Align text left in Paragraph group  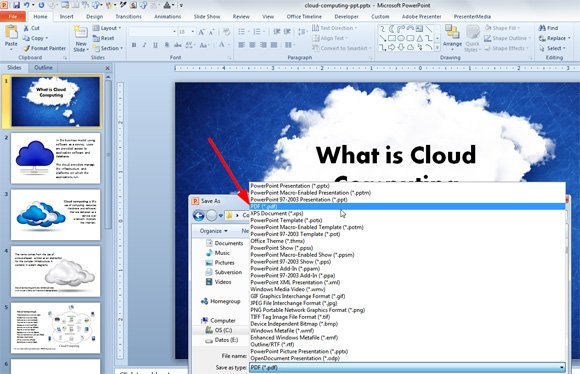click(x=242, y=45)
